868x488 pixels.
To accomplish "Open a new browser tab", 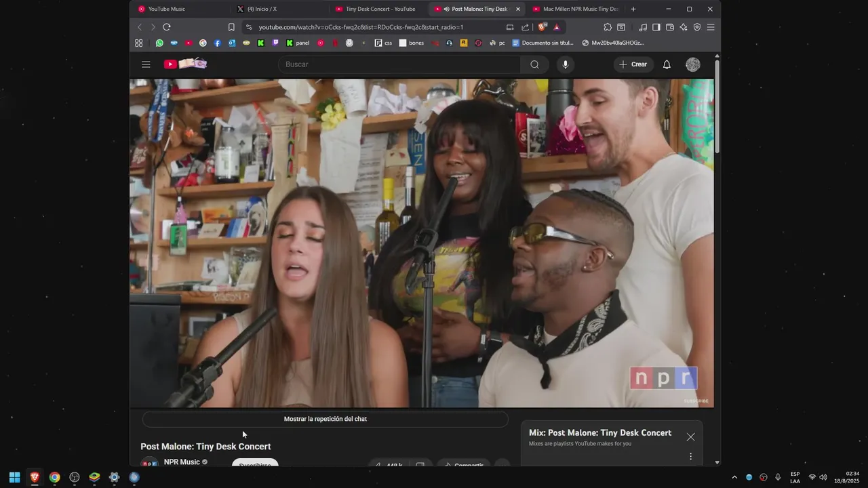I will click(x=633, y=9).
